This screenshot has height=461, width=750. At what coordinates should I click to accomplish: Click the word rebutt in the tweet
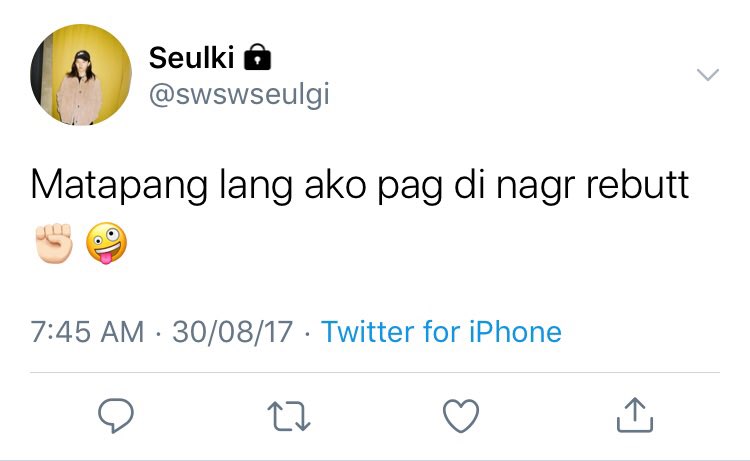637,184
